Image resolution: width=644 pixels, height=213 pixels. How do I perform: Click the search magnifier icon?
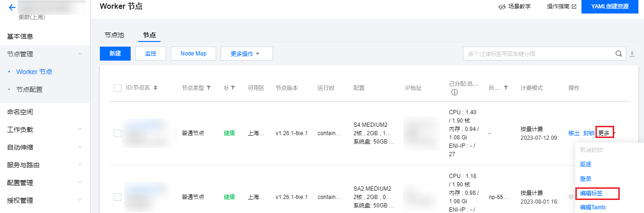coord(619,54)
